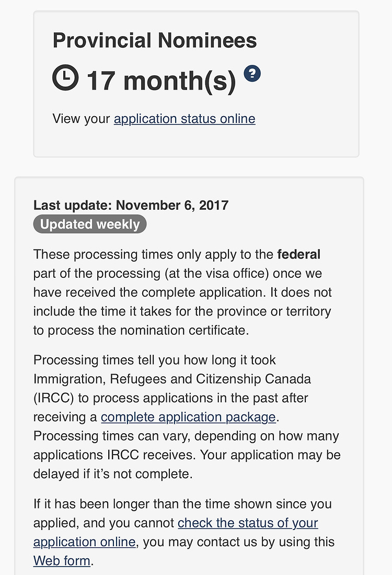The height and width of the screenshot is (575, 392).
Task: Click the line mentioning nomination certificate
Action: click(x=141, y=331)
